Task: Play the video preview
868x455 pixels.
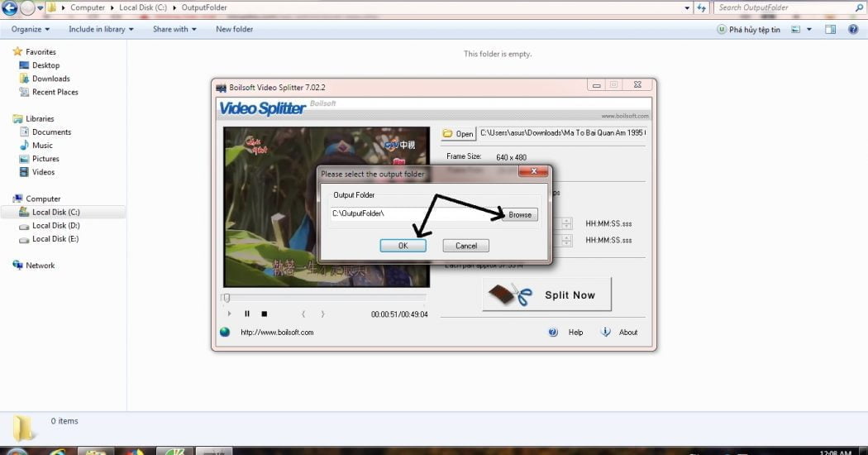Action: pos(229,314)
